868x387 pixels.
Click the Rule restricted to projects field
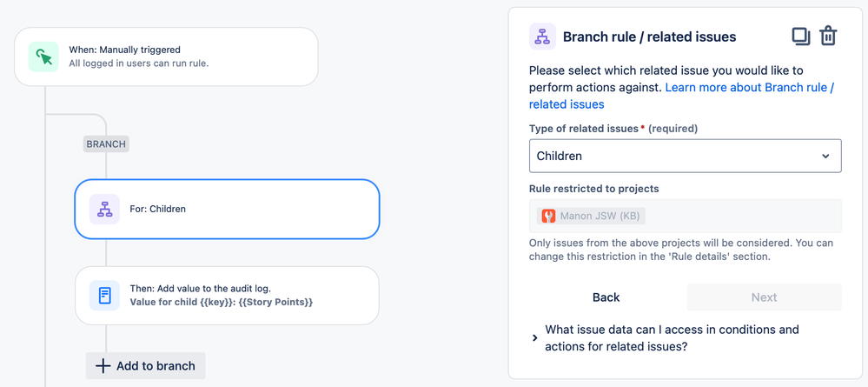[x=685, y=216]
